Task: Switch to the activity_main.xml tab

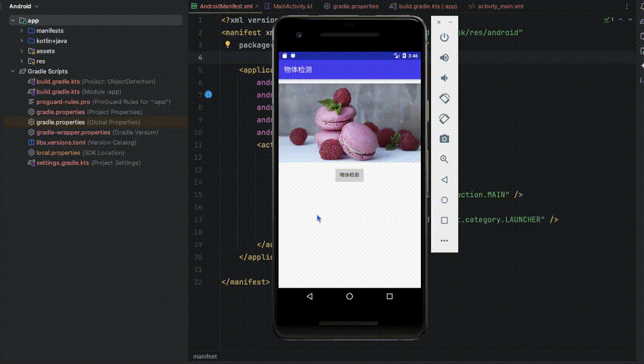Action: click(496, 6)
